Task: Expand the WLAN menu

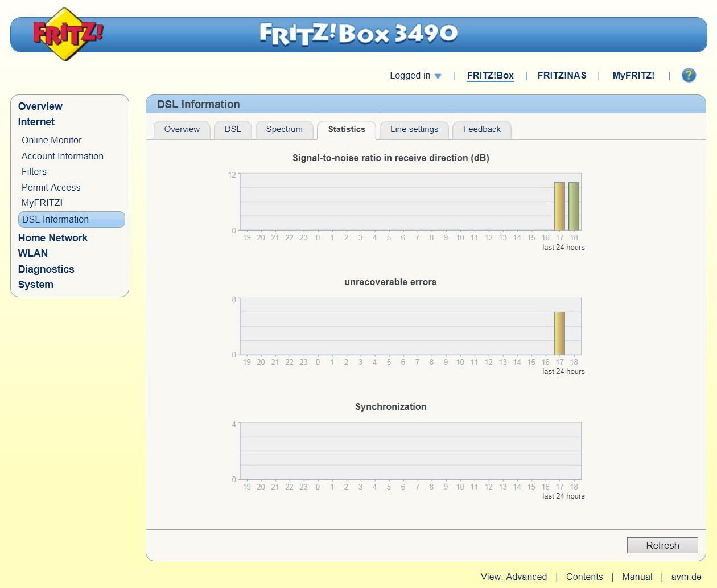Action: click(33, 253)
